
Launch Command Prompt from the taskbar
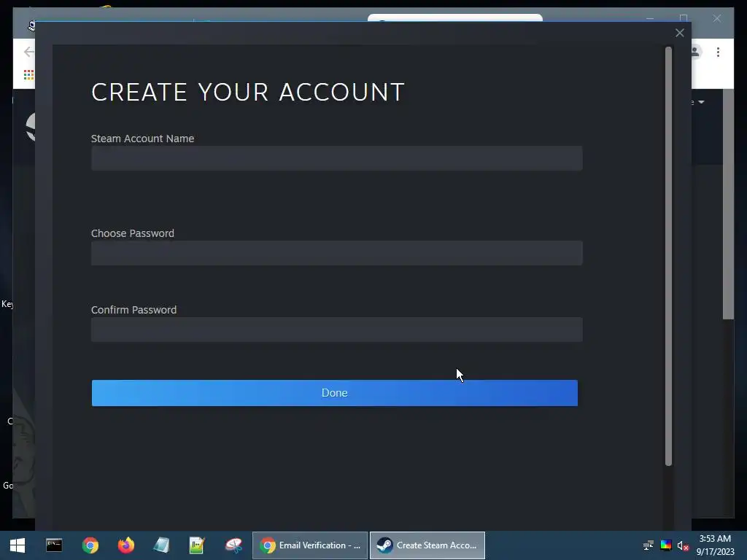[x=54, y=545]
